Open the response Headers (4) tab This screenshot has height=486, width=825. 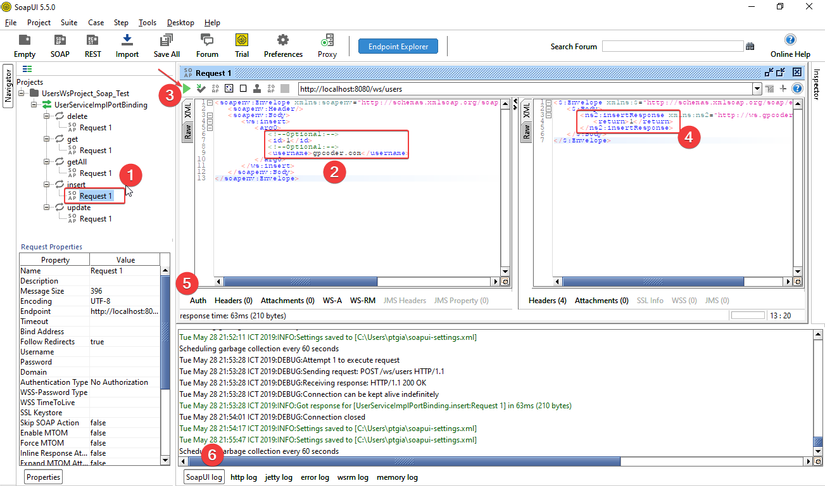click(x=548, y=300)
